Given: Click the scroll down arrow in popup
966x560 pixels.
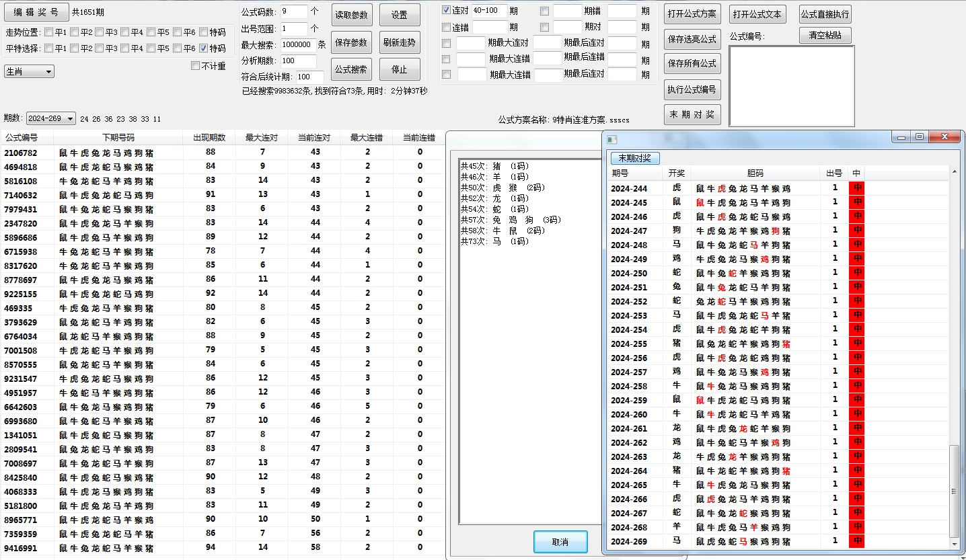Looking at the screenshot, I should click(954, 543).
